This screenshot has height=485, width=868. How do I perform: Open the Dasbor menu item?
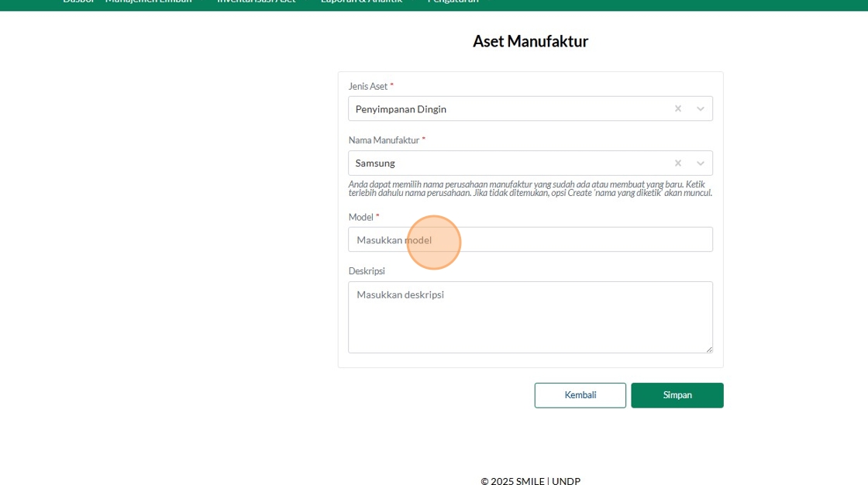coord(77,2)
